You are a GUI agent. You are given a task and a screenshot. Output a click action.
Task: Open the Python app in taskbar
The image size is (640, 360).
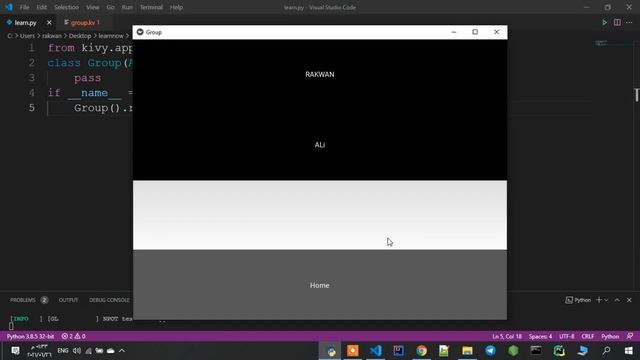pyautogui.click(x=330, y=351)
